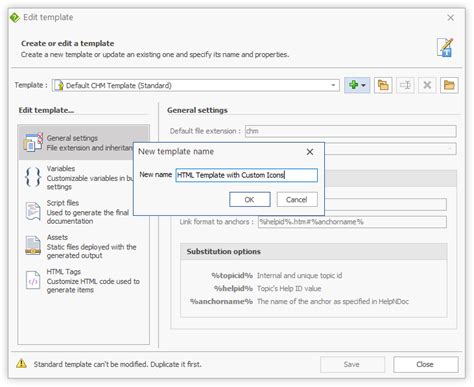Open template folder location icon
This screenshot has height=387, width=474.
coord(449,85)
